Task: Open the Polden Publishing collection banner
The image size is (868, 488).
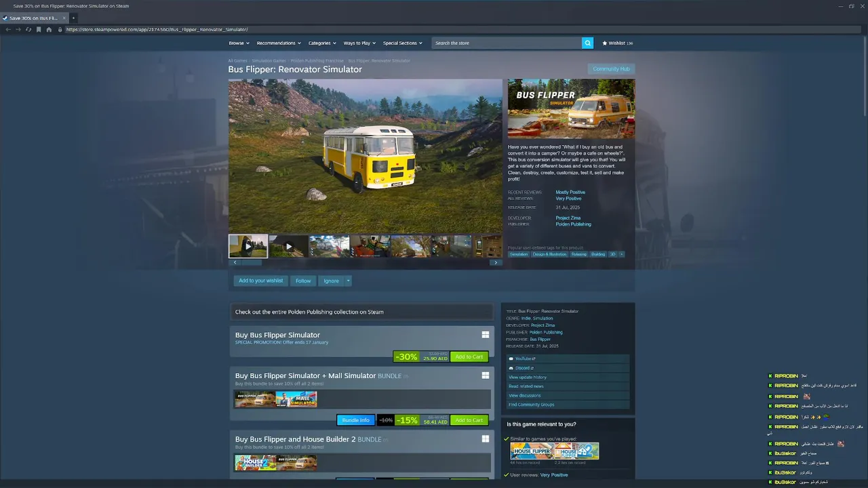Action: click(362, 312)
